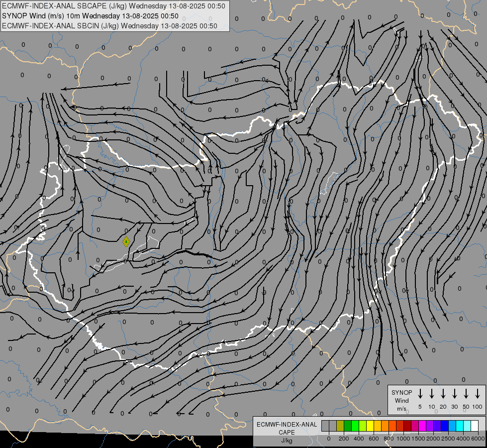Click the 6000 tick label on CAPE scale
Image resolution: width=487 pixels, height=448 pixels.
[478, 439]
